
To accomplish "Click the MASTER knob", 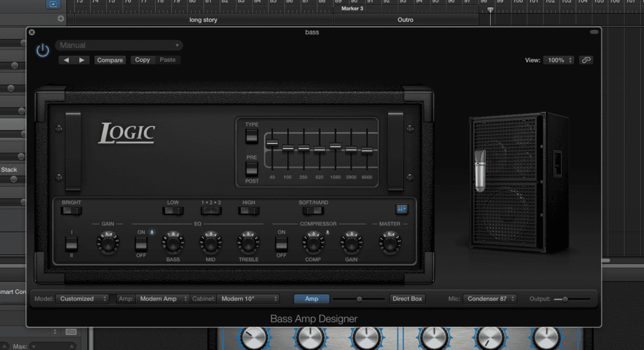I will 390,243.
